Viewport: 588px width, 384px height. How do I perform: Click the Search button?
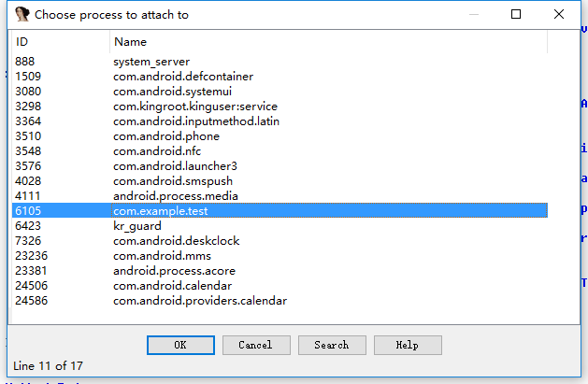point(332,345)
